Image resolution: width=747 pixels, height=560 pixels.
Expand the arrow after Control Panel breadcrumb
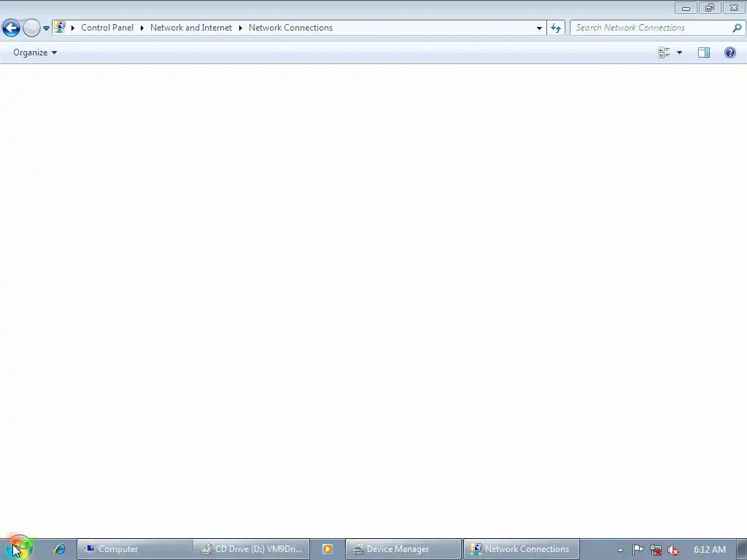coord(142,28)
